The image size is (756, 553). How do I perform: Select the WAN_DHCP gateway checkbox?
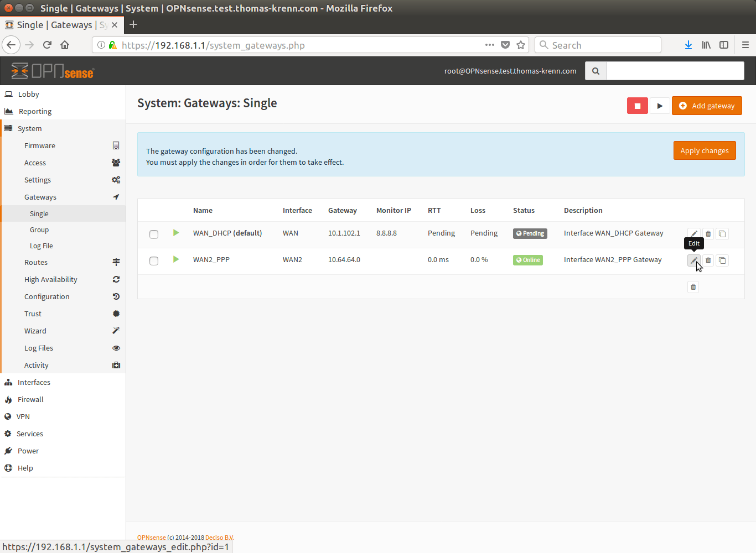click(154, 234)
